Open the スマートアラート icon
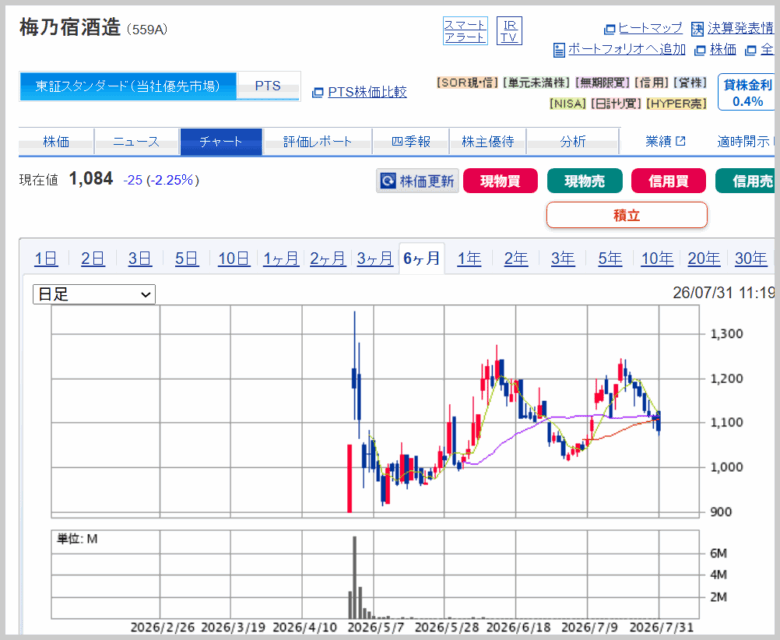Image resolution: width=780 pixels, height=640 pixels. click(465, 31)
